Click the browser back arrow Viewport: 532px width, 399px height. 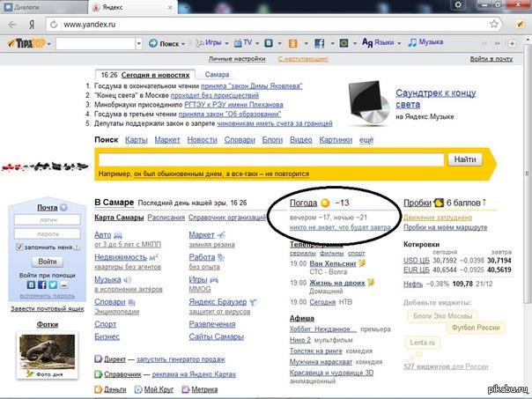(12, 25)
